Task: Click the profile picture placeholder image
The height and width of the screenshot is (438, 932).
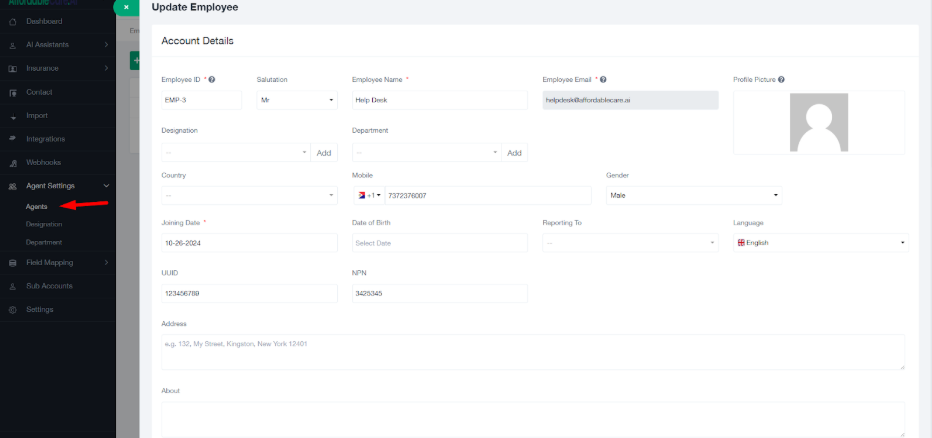Action: coord(818,122)
